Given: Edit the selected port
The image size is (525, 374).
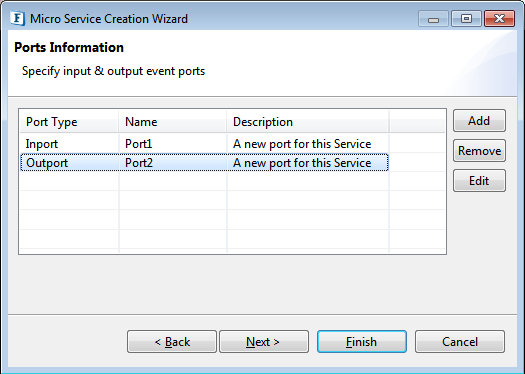Looking at the screenshot, I should click(479, 181).
